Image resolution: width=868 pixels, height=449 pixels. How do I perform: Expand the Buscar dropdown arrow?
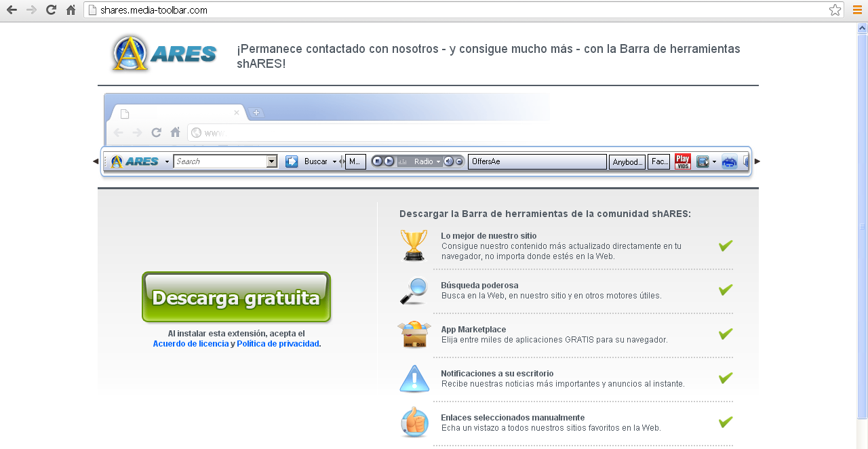(x=334, y=162)
